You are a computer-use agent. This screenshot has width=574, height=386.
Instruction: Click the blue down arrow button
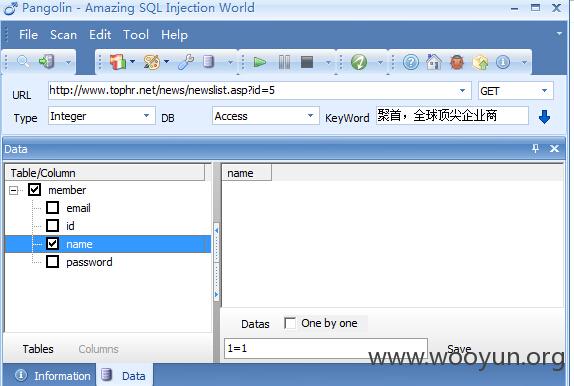[544, 117]
